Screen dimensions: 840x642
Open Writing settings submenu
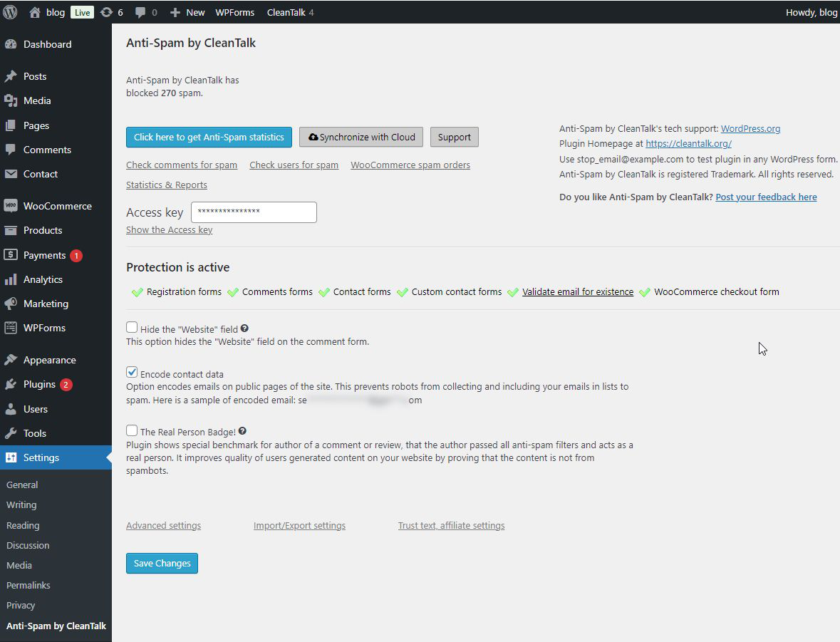[x=21, y=505]
